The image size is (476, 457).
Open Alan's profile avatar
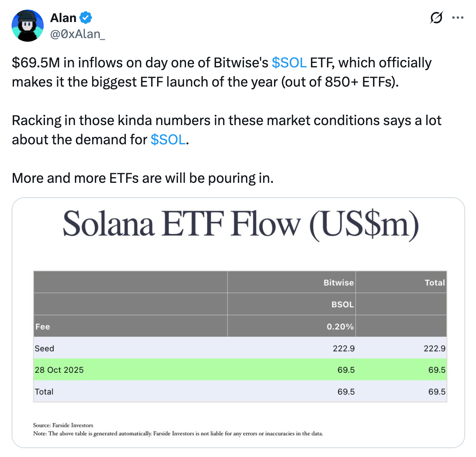[x=28, y=25]
